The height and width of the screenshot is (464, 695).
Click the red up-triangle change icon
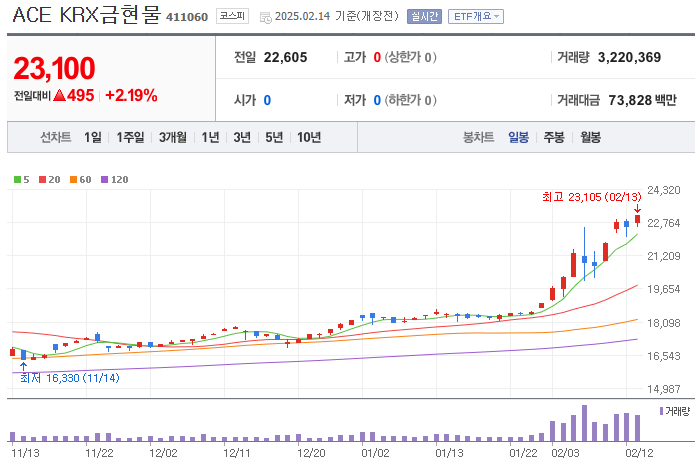click(59, 95)
